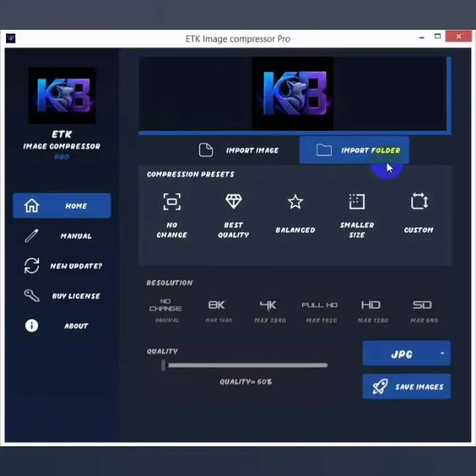Maximize the ETK Image compressor window
Viewport: 476px width, 476px height.
pos(438,36)
